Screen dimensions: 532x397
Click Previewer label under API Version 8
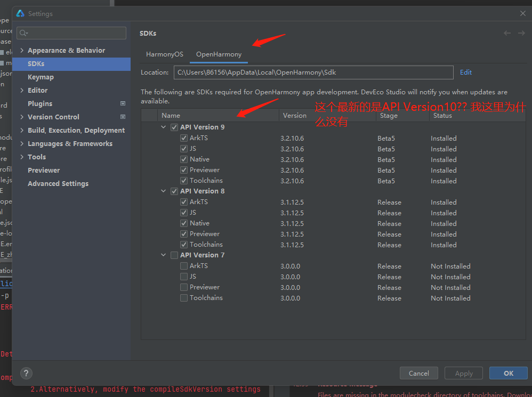tap(205, 234)
